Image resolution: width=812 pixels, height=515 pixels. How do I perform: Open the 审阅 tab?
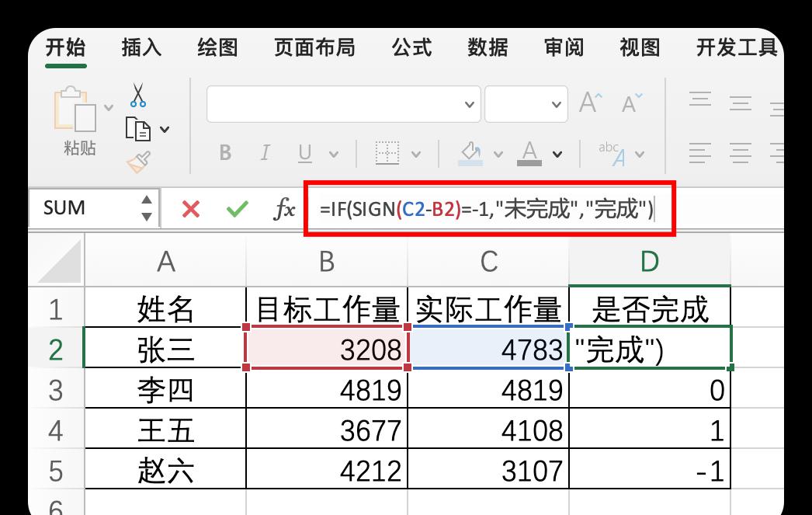[564, 47]
